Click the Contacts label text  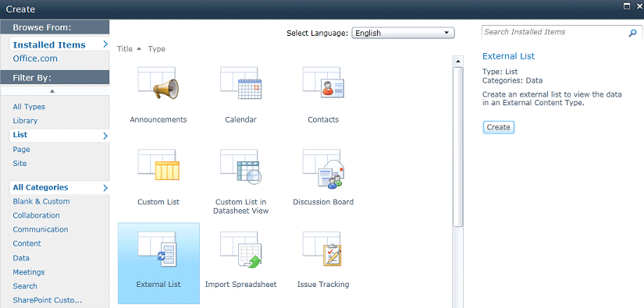pos(323,120)
